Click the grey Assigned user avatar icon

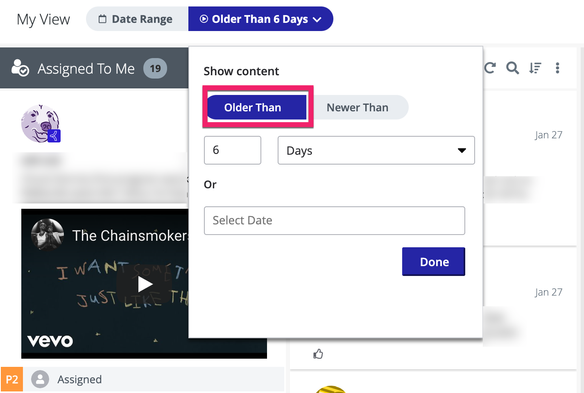pyautogui.click(x=40, y=379)
